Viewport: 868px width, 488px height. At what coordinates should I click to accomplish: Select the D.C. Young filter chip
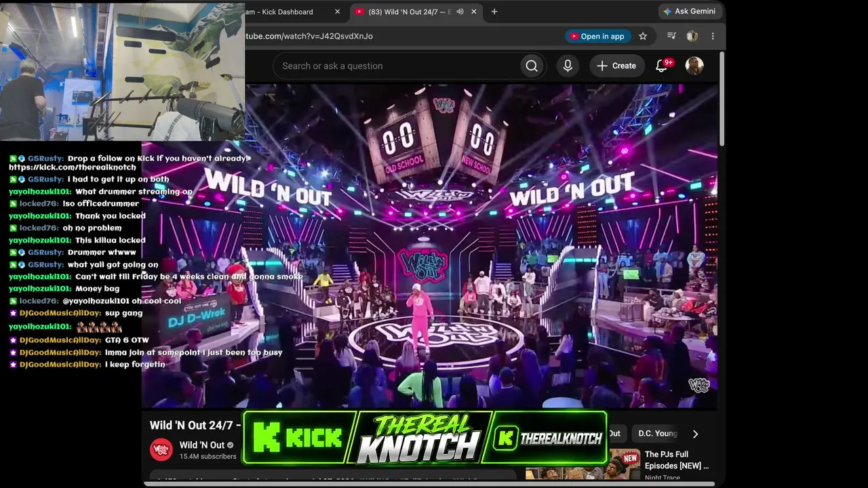[x=658, y=434]
